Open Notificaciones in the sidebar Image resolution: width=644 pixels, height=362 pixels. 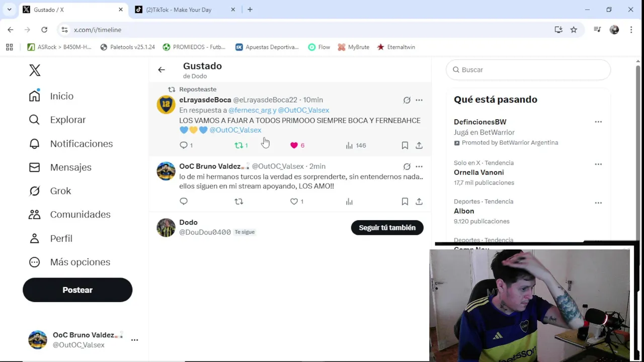(x=70, y=144)
